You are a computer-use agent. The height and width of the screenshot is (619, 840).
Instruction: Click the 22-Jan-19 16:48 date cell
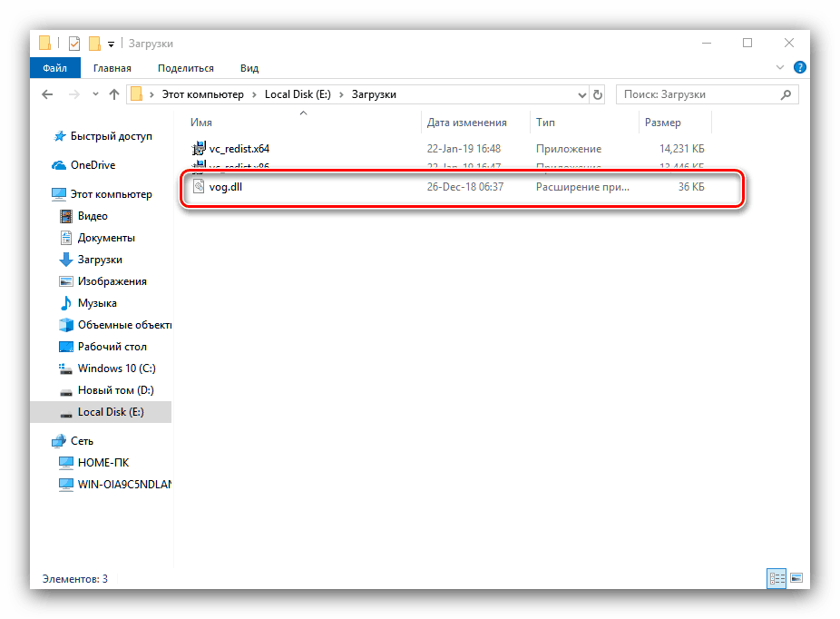(464, 149)
